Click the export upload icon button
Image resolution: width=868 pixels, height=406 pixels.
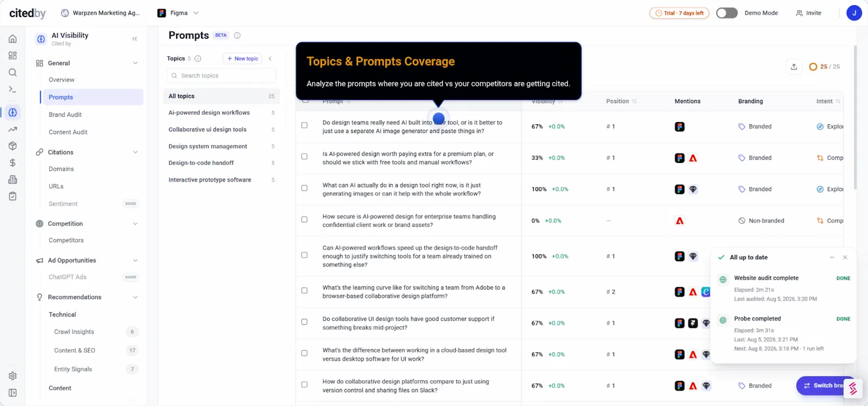tap(794, 67)
